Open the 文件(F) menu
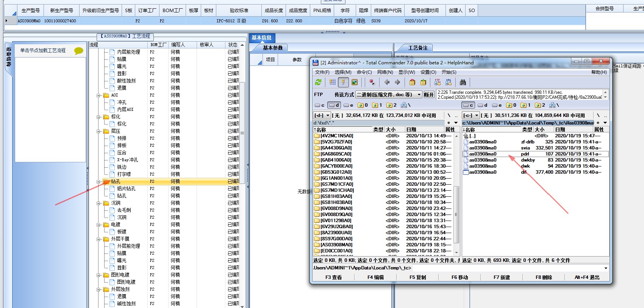Viewport: 644px width, 308px height. tap(322, 72)
